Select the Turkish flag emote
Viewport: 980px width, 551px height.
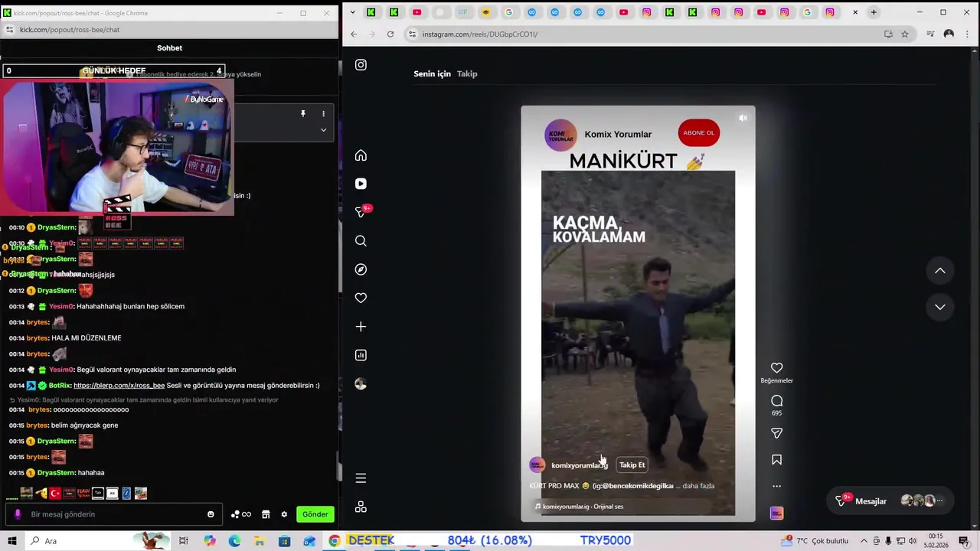tap(55, 494)
